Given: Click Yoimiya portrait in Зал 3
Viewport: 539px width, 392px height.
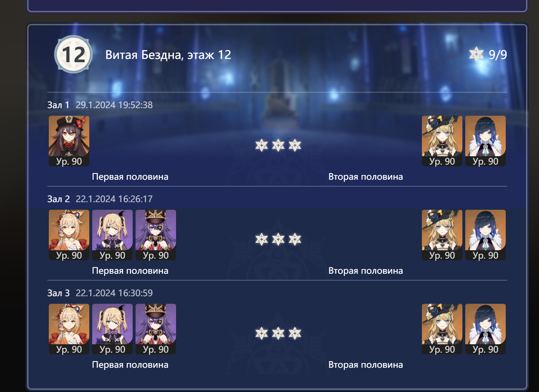Looking at the screenshot, I should point(69,329).
